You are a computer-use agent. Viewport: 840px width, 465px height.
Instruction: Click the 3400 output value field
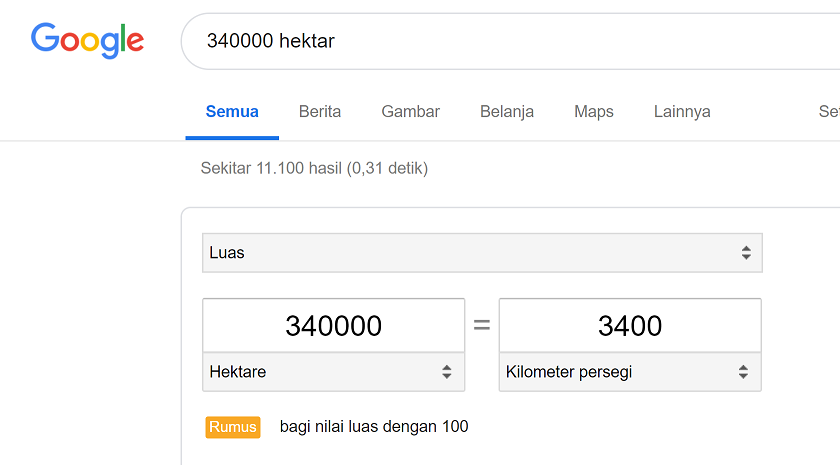pos(630,326)
